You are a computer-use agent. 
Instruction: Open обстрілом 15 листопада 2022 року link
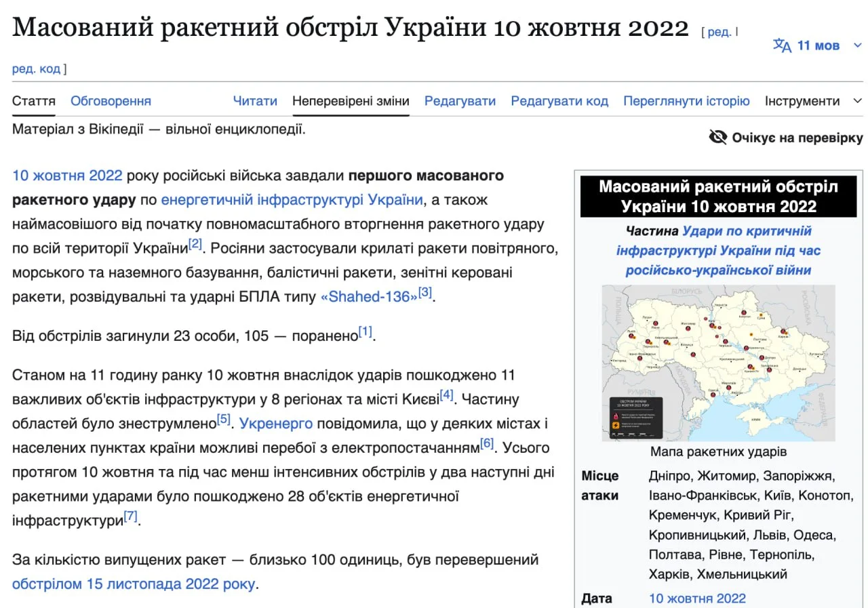click(134, 584)
